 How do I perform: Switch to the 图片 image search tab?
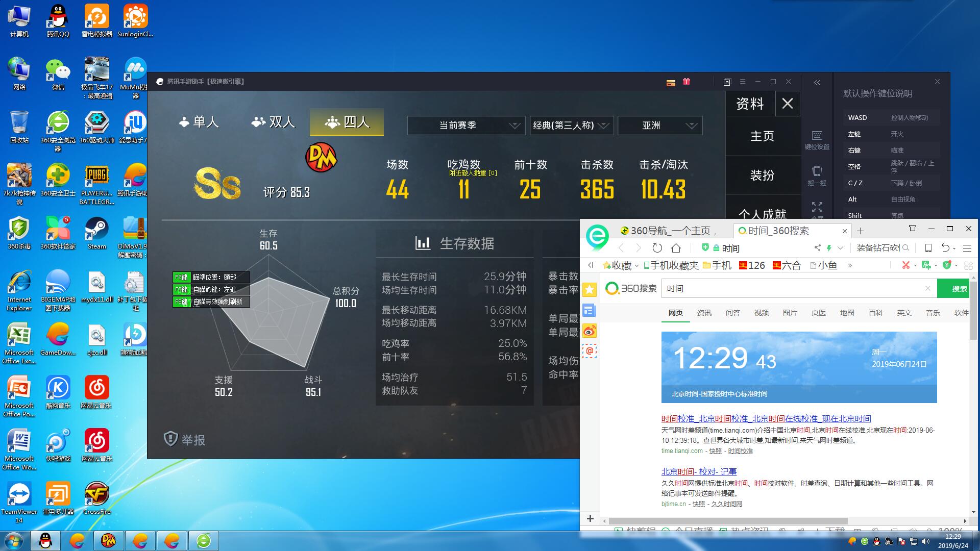tap(790, 313)
